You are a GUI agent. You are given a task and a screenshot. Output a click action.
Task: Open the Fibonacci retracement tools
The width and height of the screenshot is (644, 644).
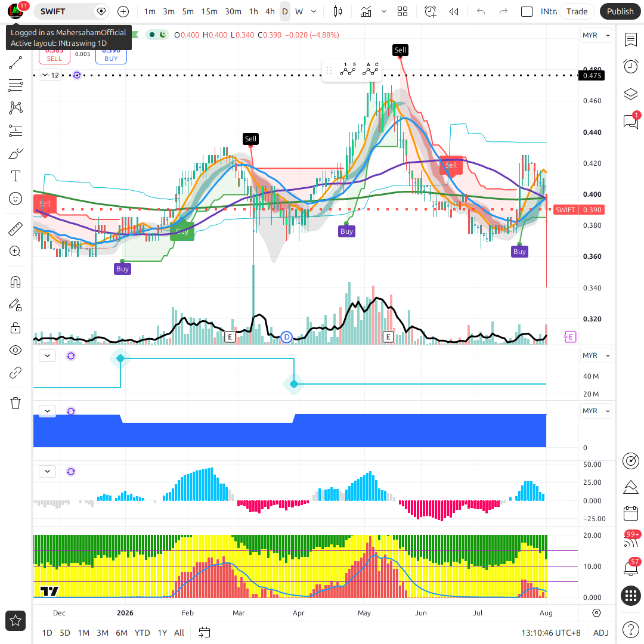click(x=16, y=85)
